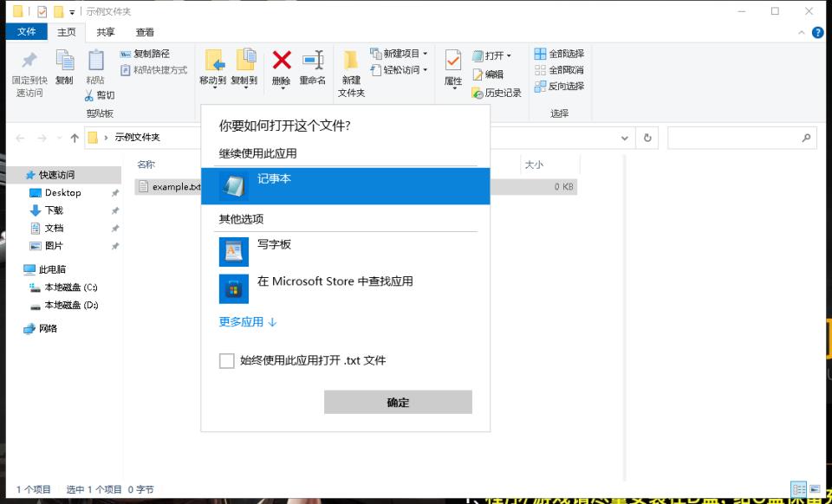Click the 属性 (Properties) ribbon icon
Screen dimensions: 832x504
pyautogui.click(x=453, y=69)
